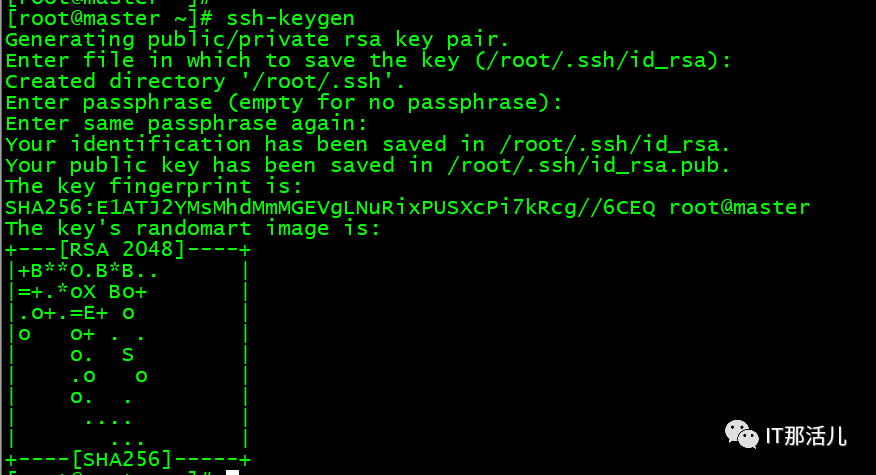
Task: Click the first randomart row +B**O.B*B..
Action: (88, 271)
